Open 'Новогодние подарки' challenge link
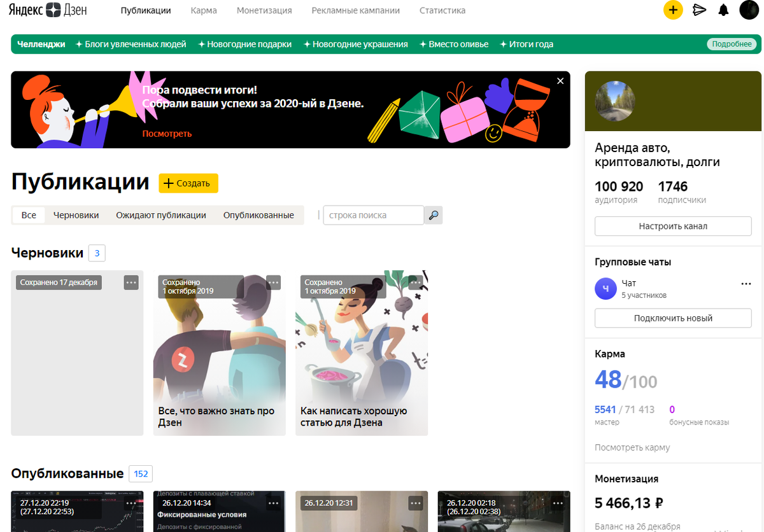The width and height of the screenshot is (764, 532). tap(244, 45)
